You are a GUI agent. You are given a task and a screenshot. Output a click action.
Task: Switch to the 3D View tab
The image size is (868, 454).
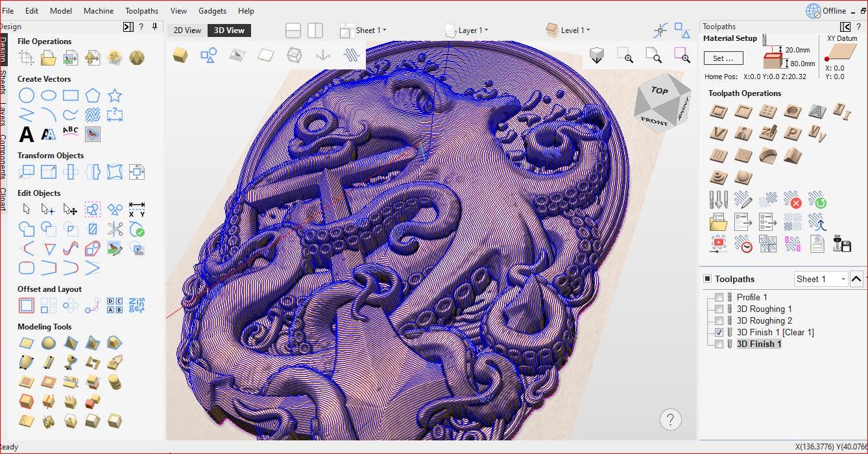(229, 30)
